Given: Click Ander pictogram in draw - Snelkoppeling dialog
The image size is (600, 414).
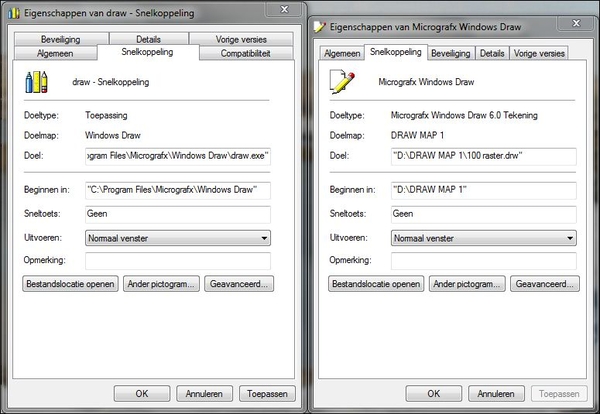Looking at the screenshot, I should click(161, 284).
